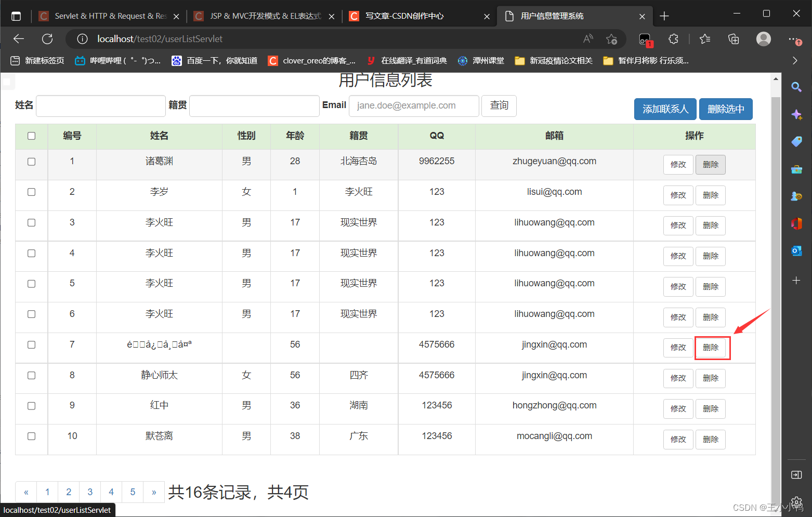Open Outlook icon in Edge sidebar
This screenshot has height=517, width=812.
click(x=796, y=251)
